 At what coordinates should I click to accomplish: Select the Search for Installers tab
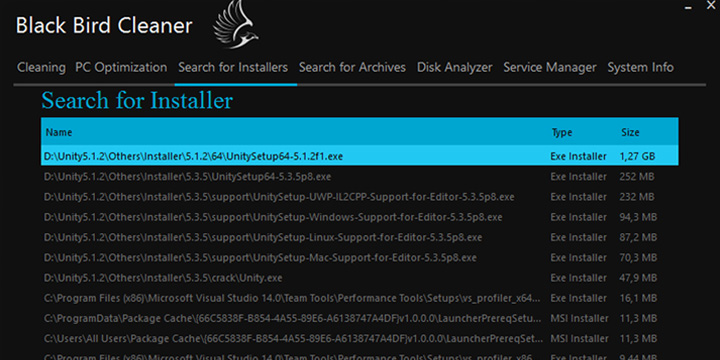point(233,68)
